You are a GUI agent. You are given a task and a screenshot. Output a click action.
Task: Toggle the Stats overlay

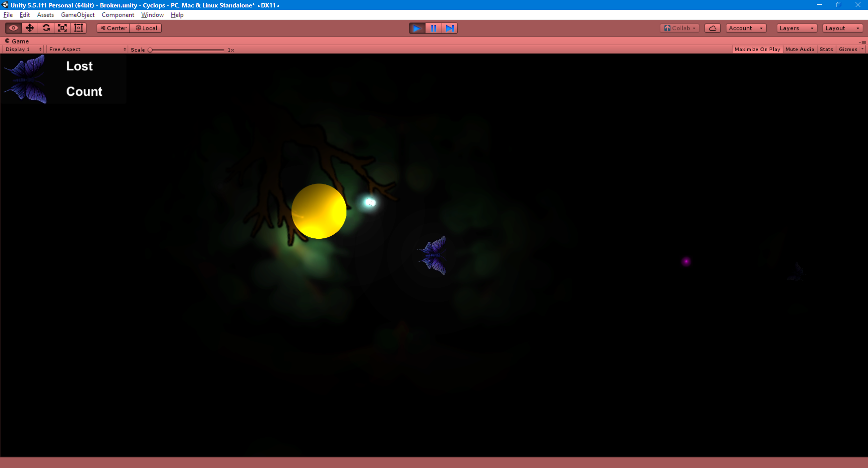point(826,50)
